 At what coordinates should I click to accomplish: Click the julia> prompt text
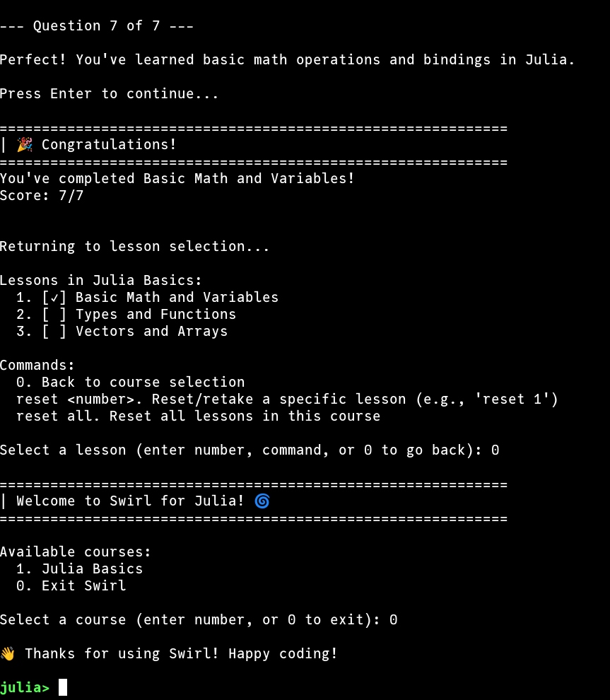(x=25, y=688)
